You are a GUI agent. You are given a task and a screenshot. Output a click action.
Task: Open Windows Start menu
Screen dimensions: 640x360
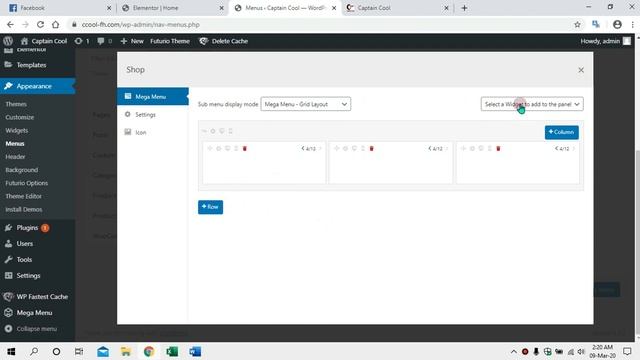(x=11, y=351)
